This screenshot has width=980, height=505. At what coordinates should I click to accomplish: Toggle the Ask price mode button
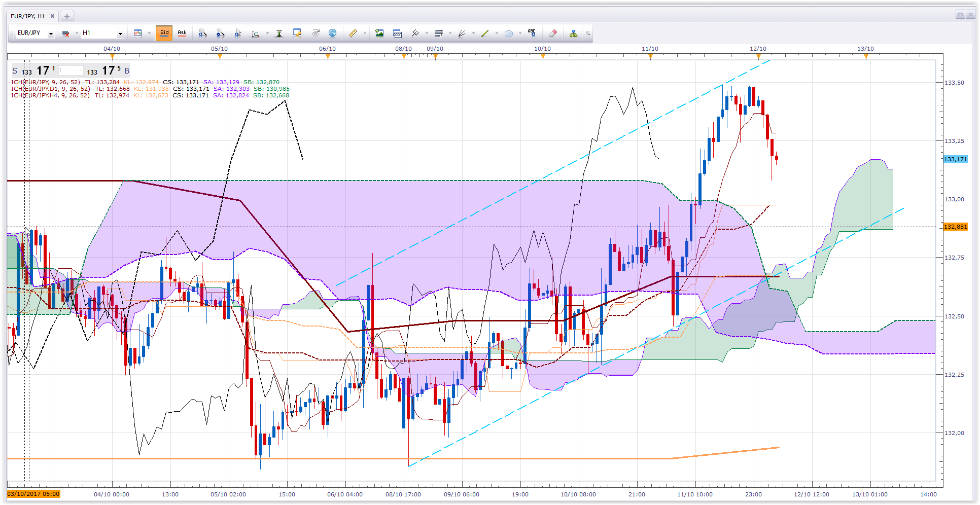pyautogui.click(x=182, y=33)
